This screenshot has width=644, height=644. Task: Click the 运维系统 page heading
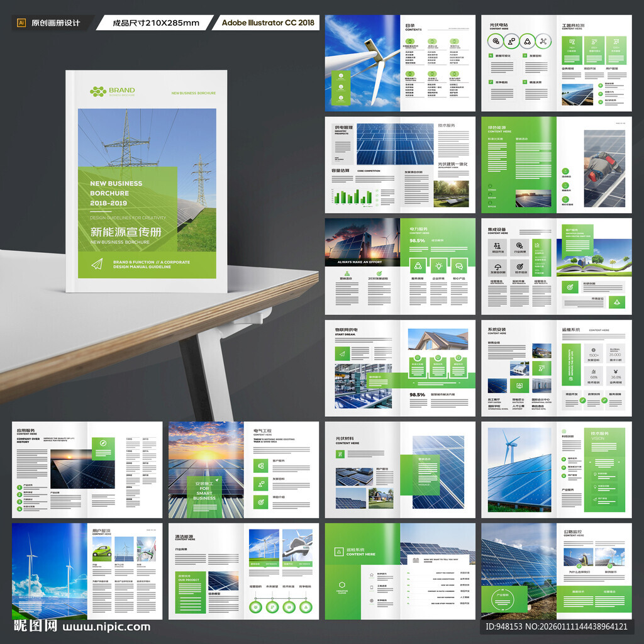point(571,330)
